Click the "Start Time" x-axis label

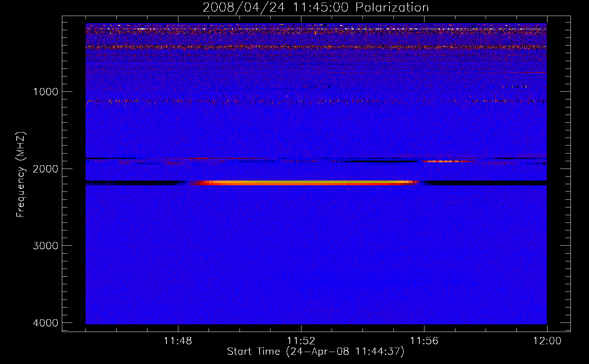coord(315,352)
